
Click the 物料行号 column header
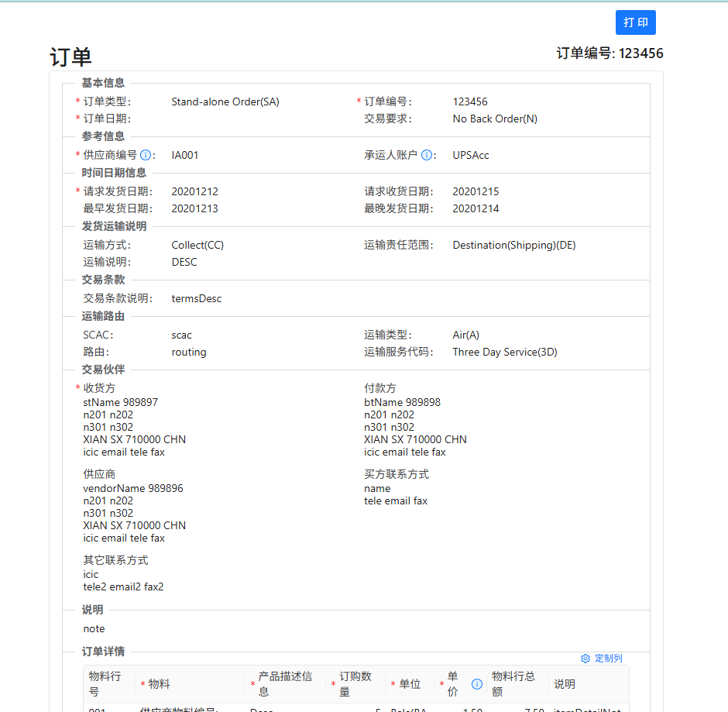pyautogui.click(x=105, y=683)
